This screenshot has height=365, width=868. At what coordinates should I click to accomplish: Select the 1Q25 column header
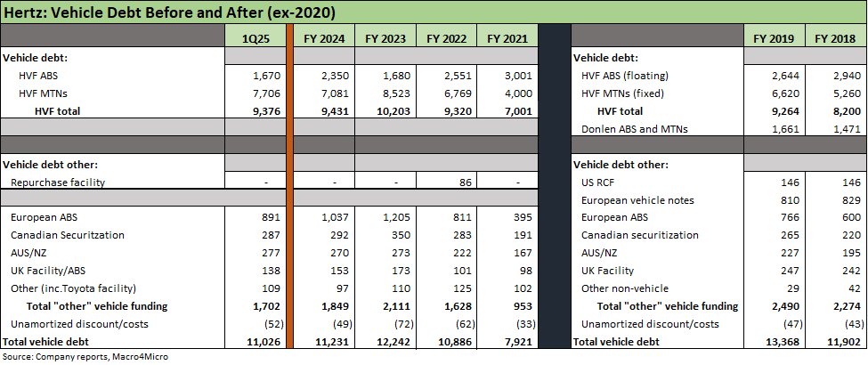pyautogui.click(x=256, y=39)
